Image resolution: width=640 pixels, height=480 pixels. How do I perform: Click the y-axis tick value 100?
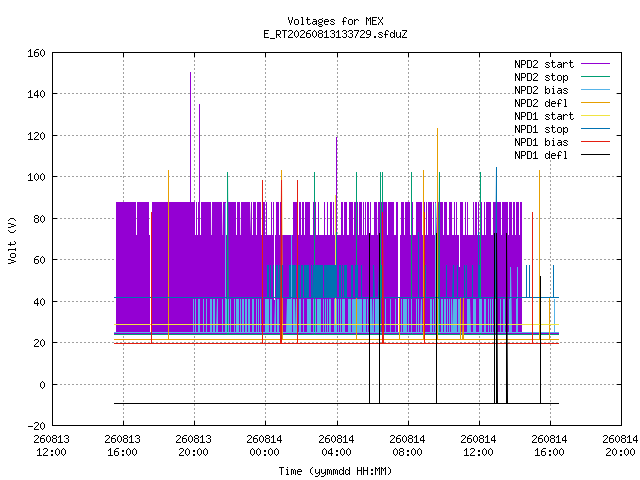coord(36,177)
